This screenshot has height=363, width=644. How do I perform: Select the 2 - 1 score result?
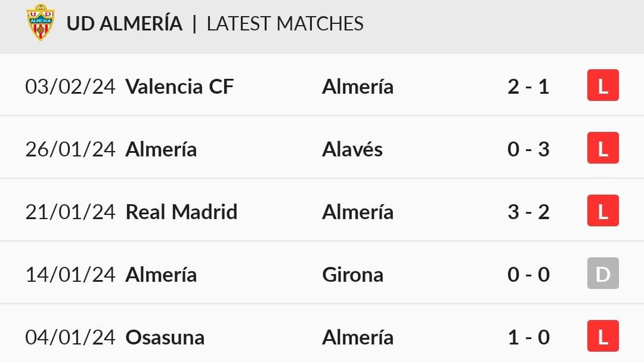(528, 87)
